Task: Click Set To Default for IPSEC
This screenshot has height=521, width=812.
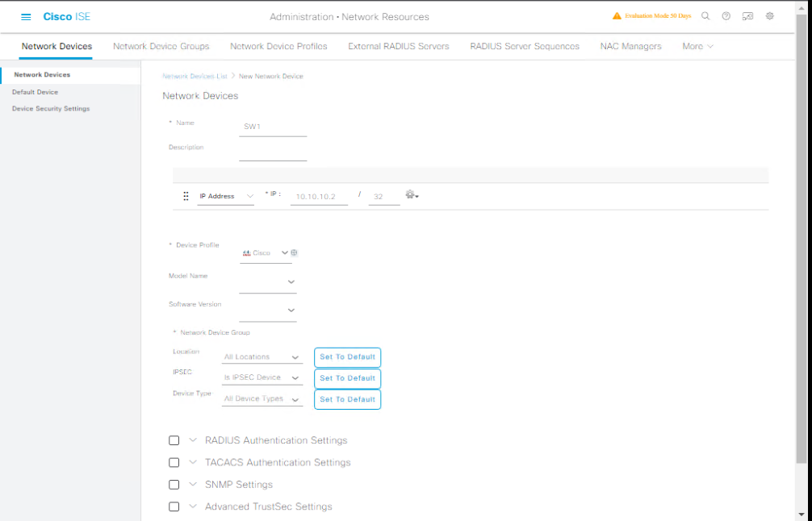Action: click(x=348, y=378)
